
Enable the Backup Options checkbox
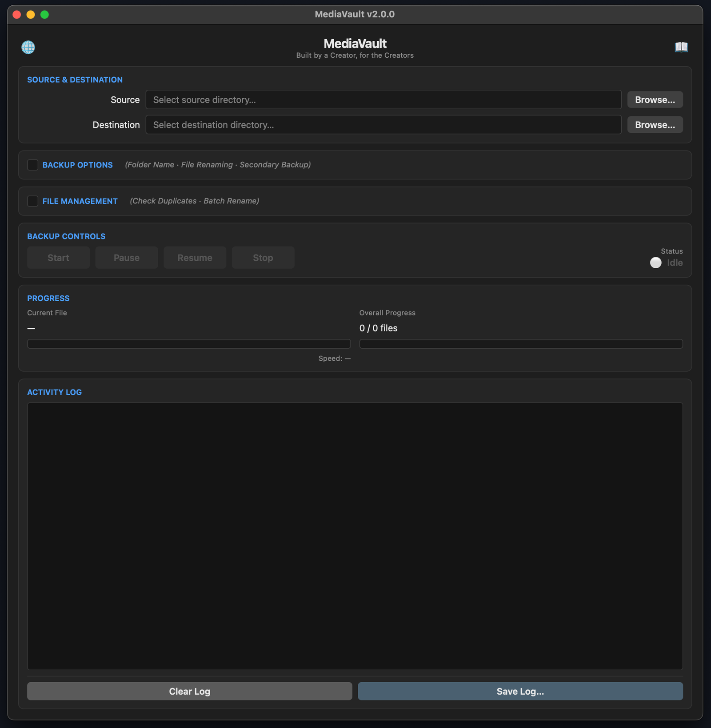pyautogui.click(x=32, y=165)
